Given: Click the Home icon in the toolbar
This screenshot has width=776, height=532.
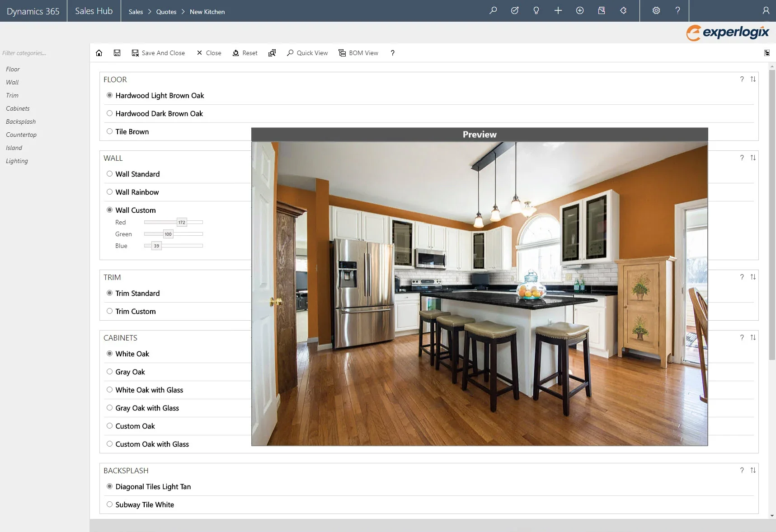Looking at the screenshot, I should [x=99, y=53].
